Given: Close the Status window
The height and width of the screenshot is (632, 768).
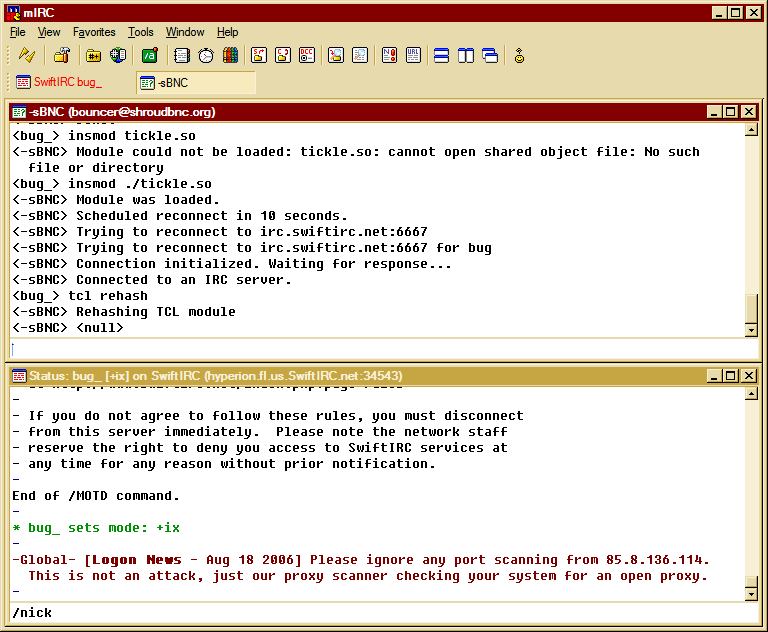Looking at the screenshot, I should (x=749, y=376).
